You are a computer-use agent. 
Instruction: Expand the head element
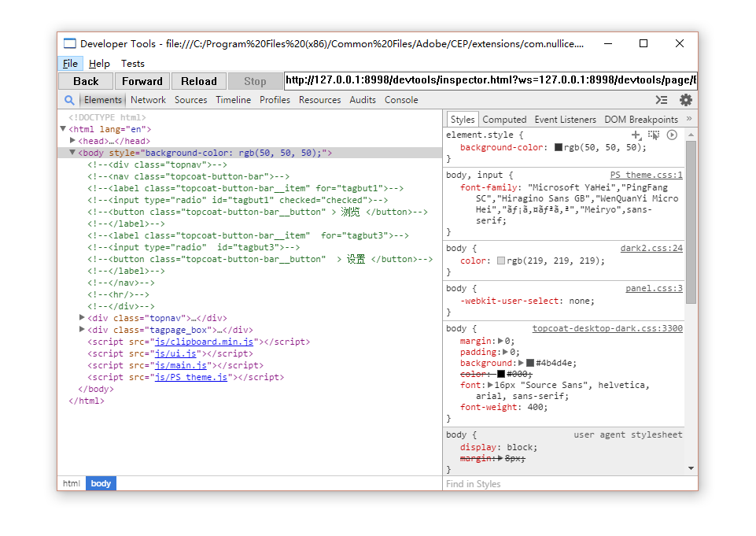coord(72,140)
